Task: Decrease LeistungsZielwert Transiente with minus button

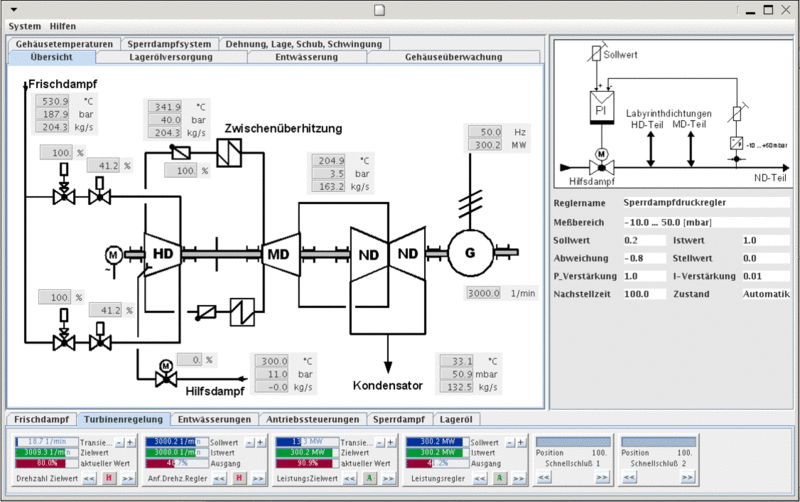Action: (380, 442)
